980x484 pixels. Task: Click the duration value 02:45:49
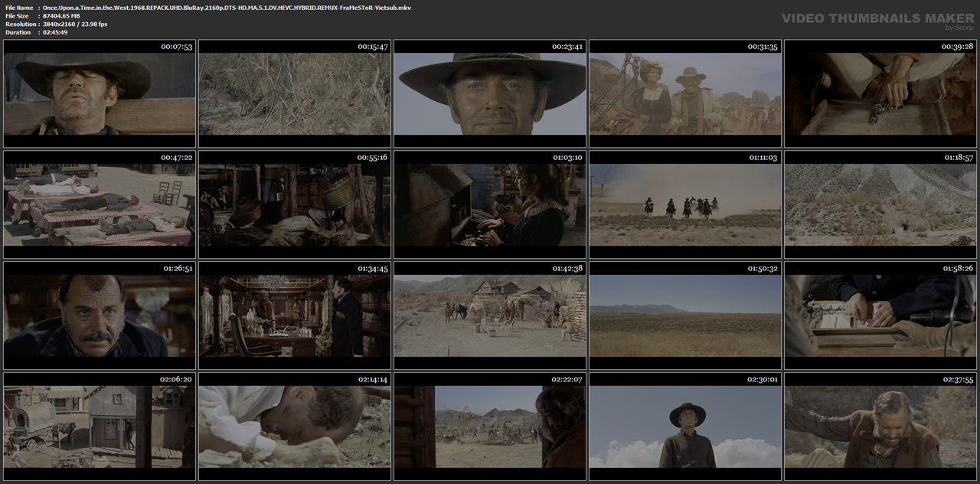55,32
